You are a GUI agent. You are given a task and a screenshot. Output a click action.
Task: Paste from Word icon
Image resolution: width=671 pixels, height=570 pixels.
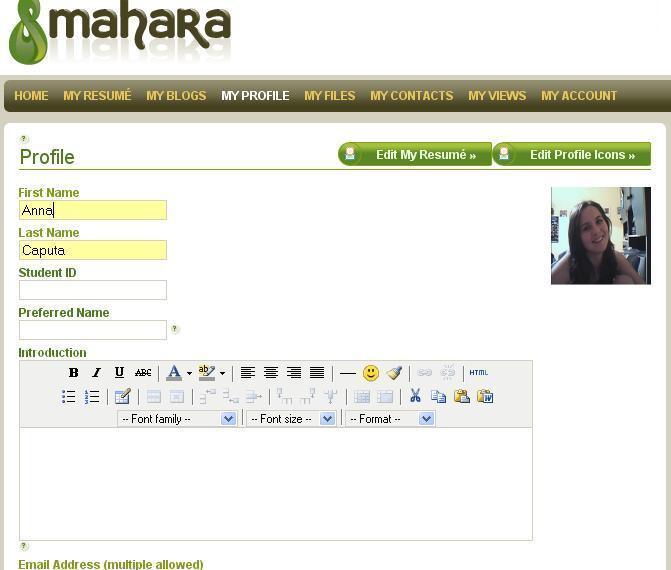[x=485, y=396]
